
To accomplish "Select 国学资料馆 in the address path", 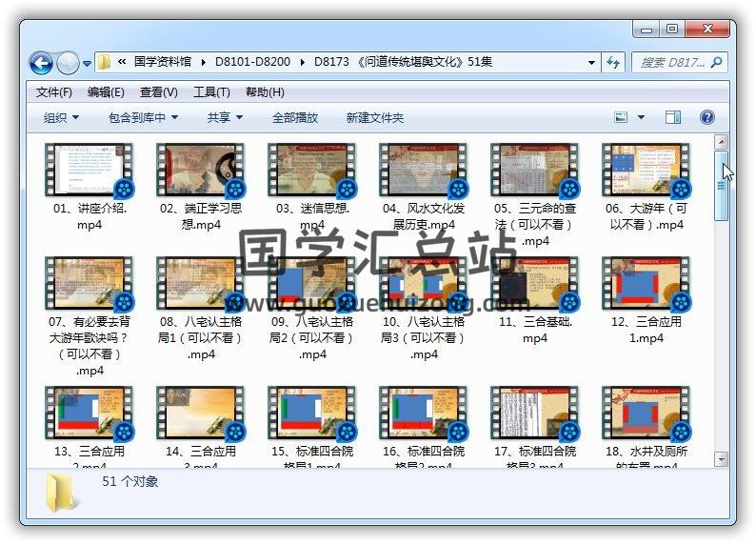I will tap(163, 62).
